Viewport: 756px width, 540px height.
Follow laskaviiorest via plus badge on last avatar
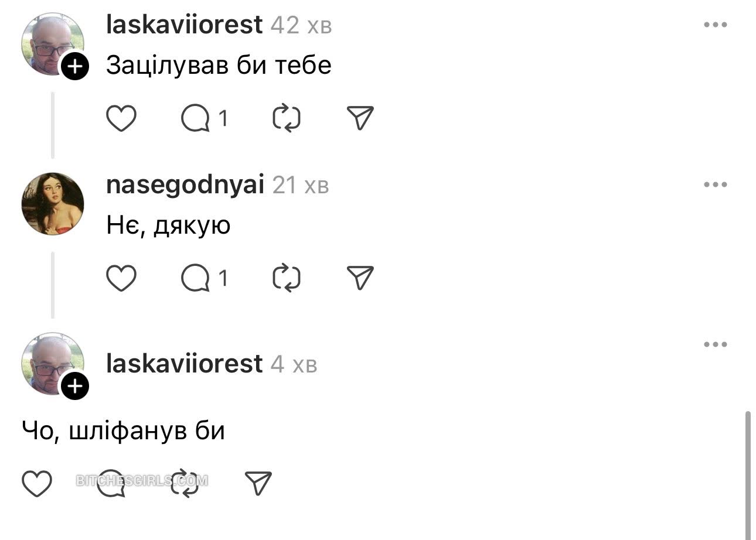74,387
